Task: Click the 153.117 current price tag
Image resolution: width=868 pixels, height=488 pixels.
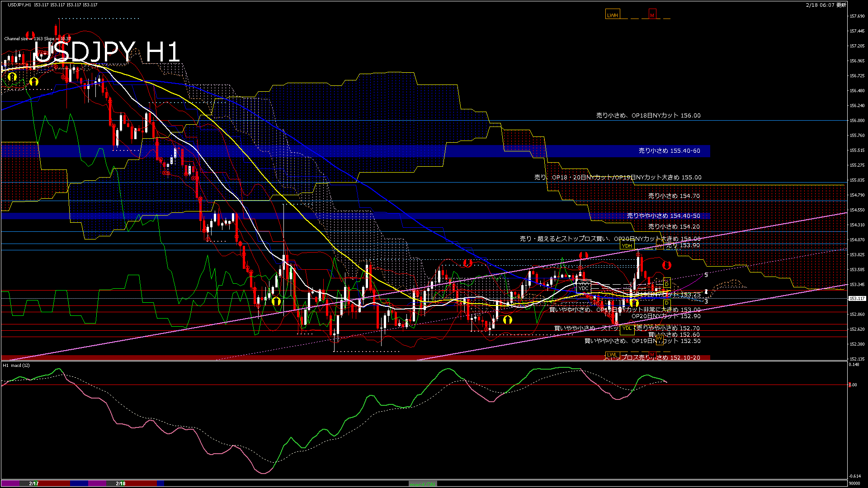Action: 857,298
